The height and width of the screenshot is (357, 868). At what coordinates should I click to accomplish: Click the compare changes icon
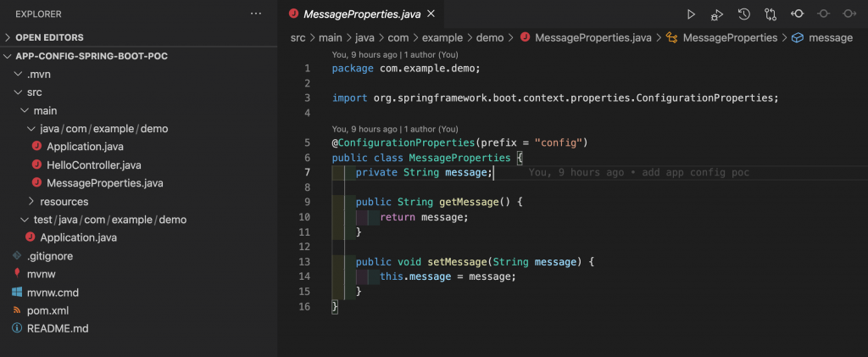point(770,14)
